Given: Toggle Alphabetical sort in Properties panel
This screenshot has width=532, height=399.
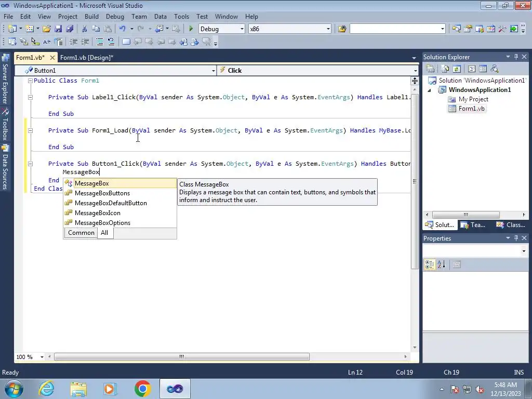Looking at the screenshot, I should [x=441, y=264].
